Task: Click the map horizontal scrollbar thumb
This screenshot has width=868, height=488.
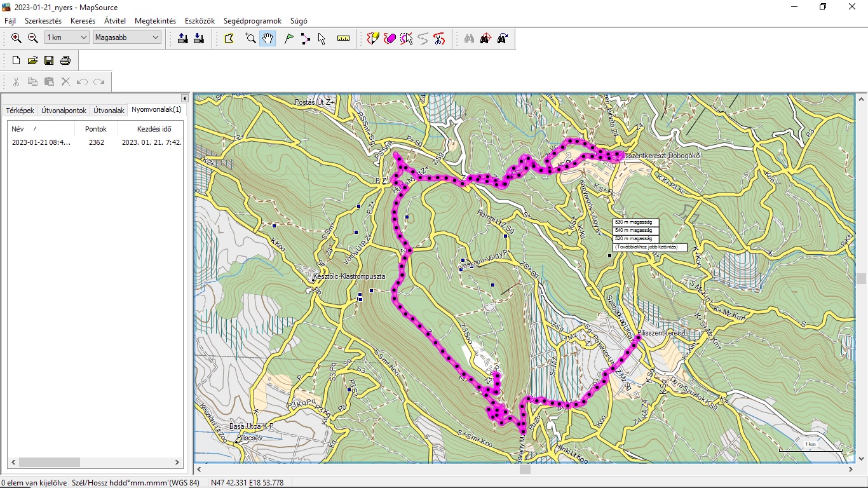Action: [525, 470]
